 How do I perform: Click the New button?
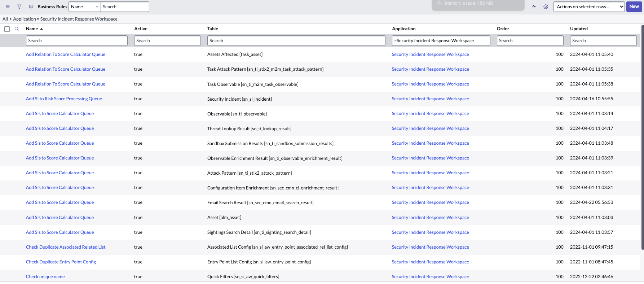pos(634,6)
